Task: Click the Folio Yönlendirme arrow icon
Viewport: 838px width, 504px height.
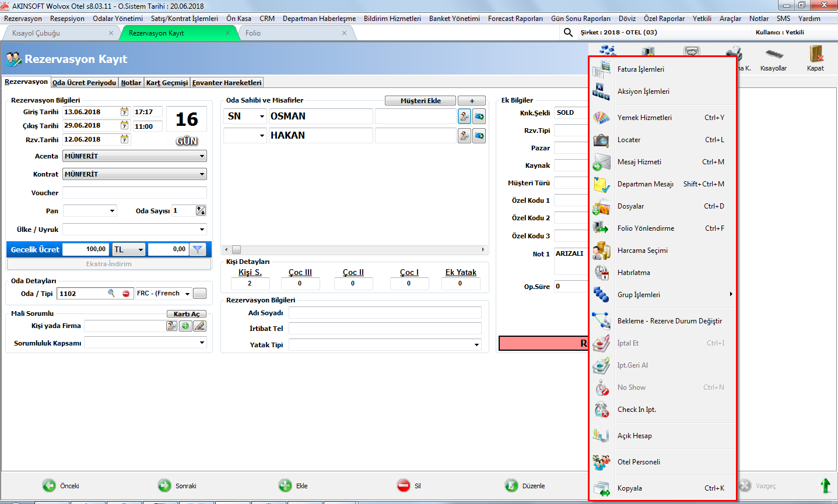Action: tap(601, 228)
